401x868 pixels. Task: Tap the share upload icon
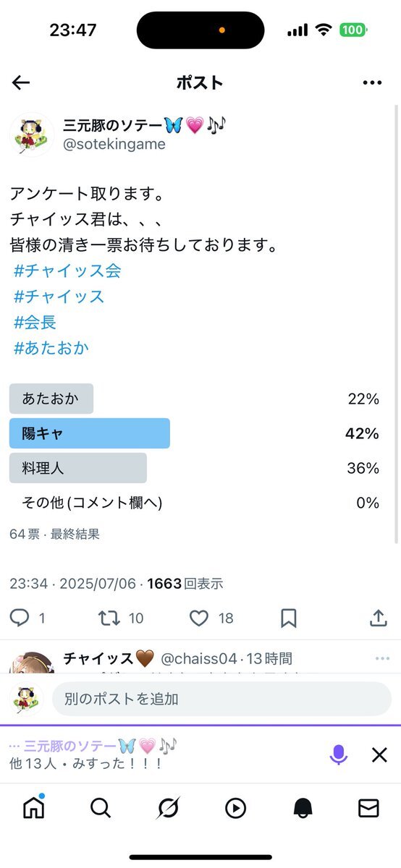378,618
